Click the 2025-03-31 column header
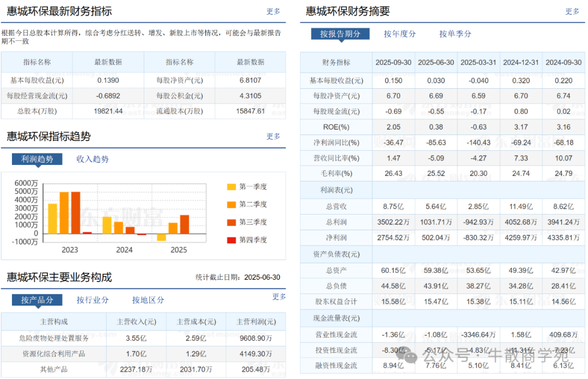 tap(479, 62)
